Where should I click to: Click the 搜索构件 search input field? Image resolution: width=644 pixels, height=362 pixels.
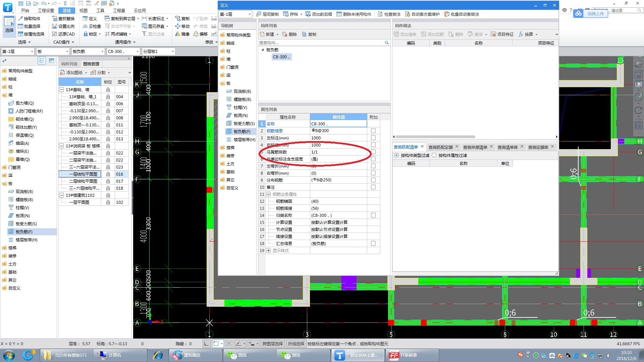321,43
